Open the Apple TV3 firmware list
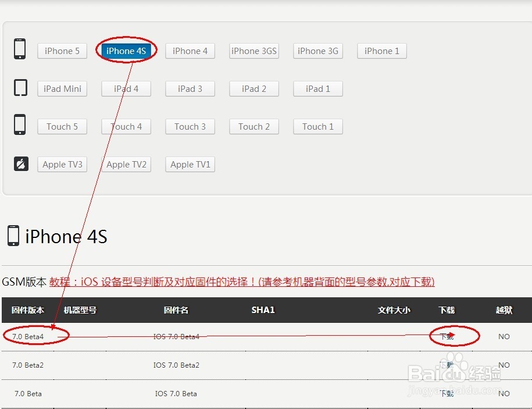This screenshot has width=532, height=409. [62, 164]
